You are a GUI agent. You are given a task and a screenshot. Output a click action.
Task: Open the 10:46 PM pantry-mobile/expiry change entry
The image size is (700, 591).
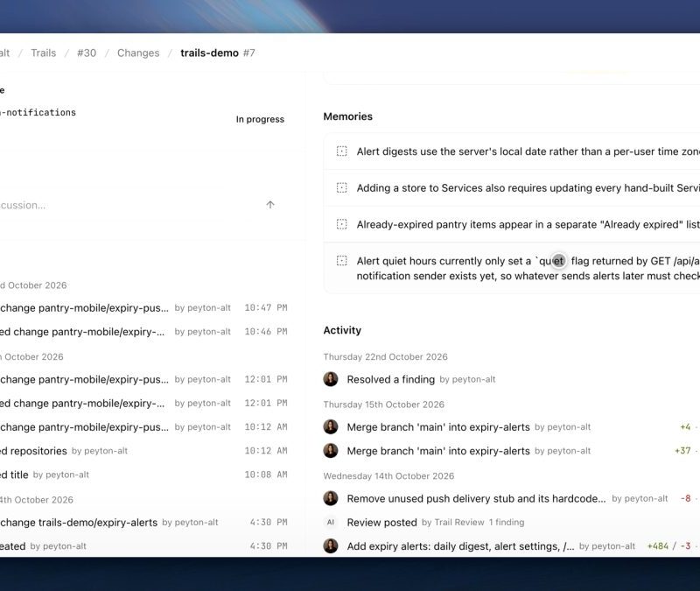[x=82, y=332]
